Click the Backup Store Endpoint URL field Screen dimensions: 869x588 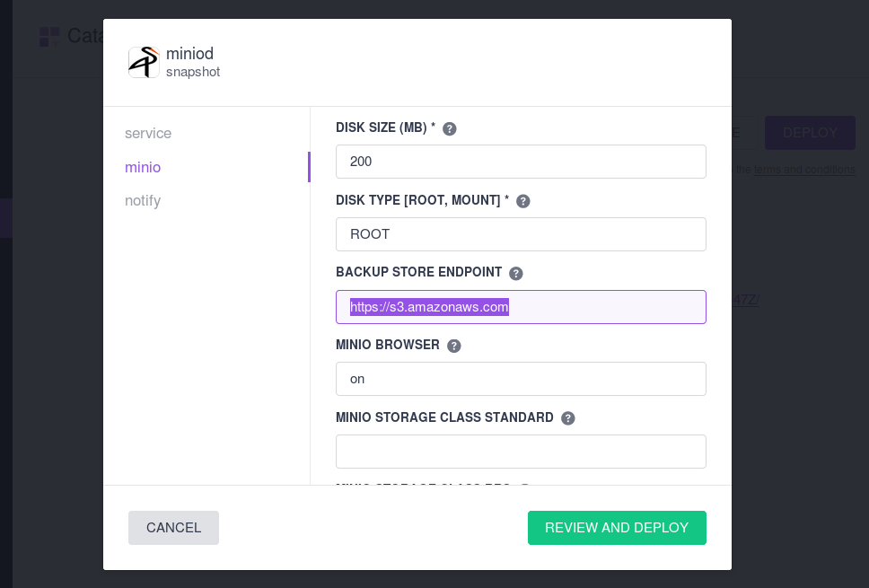tap(521, 306)
